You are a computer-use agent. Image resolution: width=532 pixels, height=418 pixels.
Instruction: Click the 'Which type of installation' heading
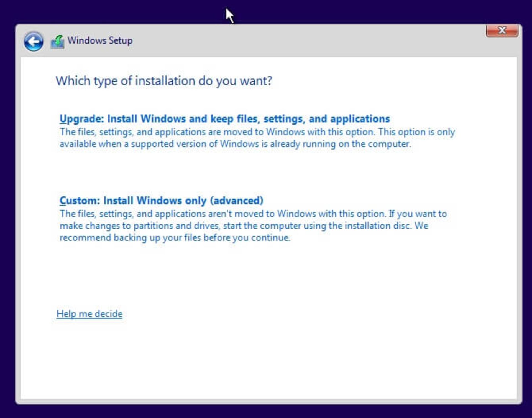coord(164,81)
